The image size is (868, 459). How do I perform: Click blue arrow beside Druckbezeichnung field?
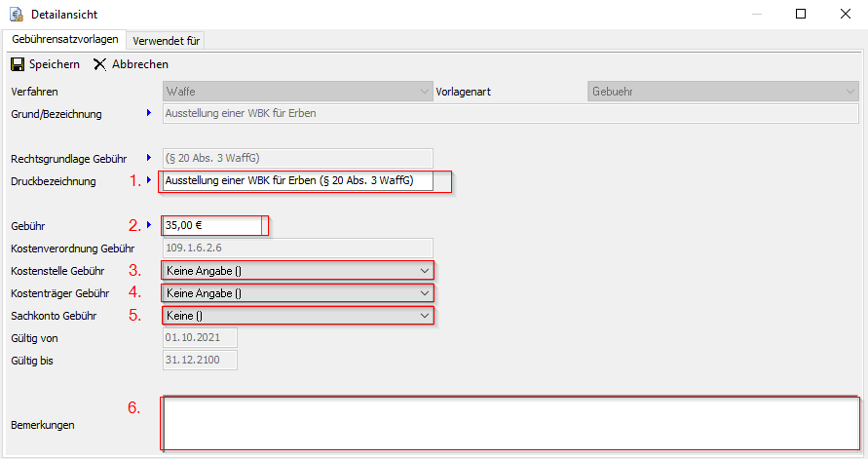point(149,180)
